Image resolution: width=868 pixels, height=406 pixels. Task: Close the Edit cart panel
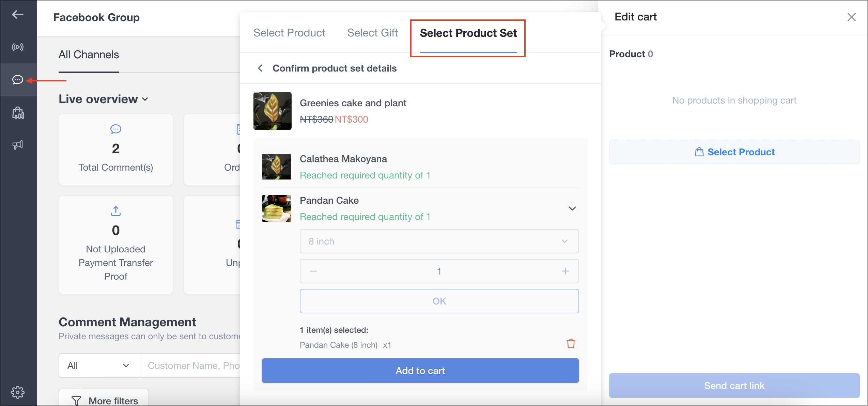pos(851,17)
